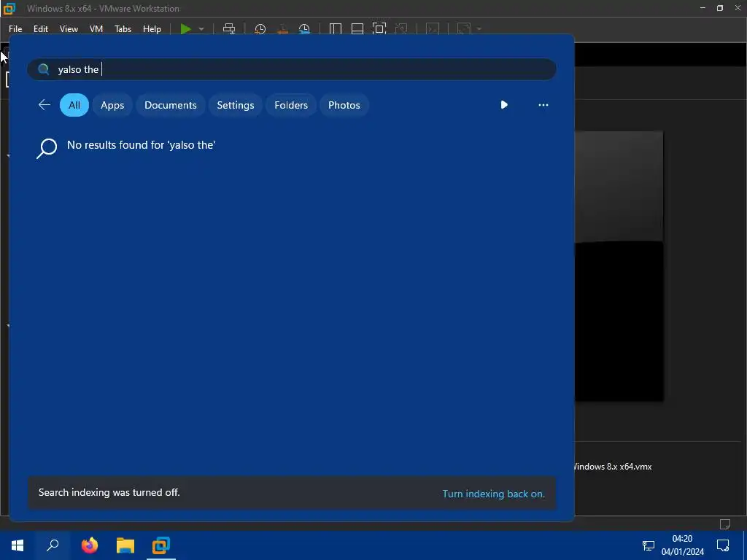Filter search results by Documents
The width and height of the screenshot is (747, 560).
pos(171,105)
